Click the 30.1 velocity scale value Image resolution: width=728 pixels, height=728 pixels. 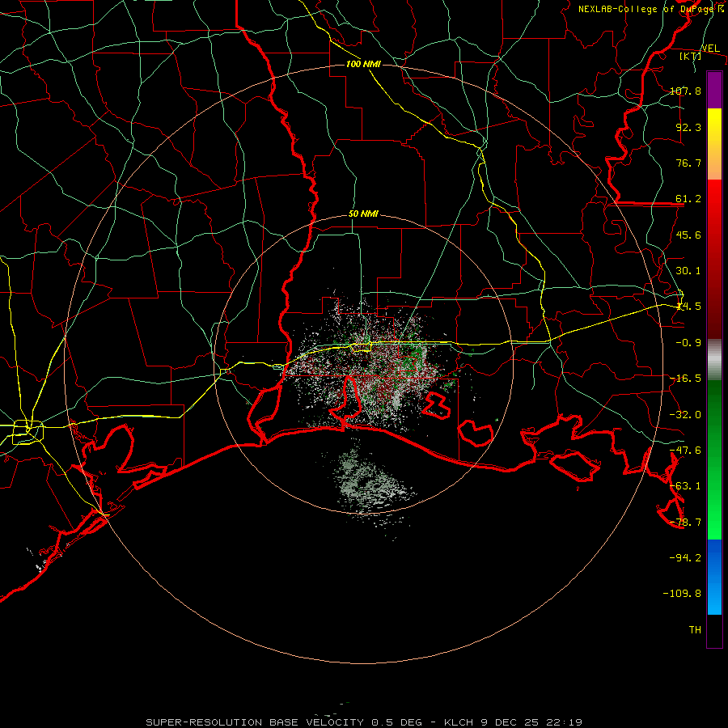[688, 271]
